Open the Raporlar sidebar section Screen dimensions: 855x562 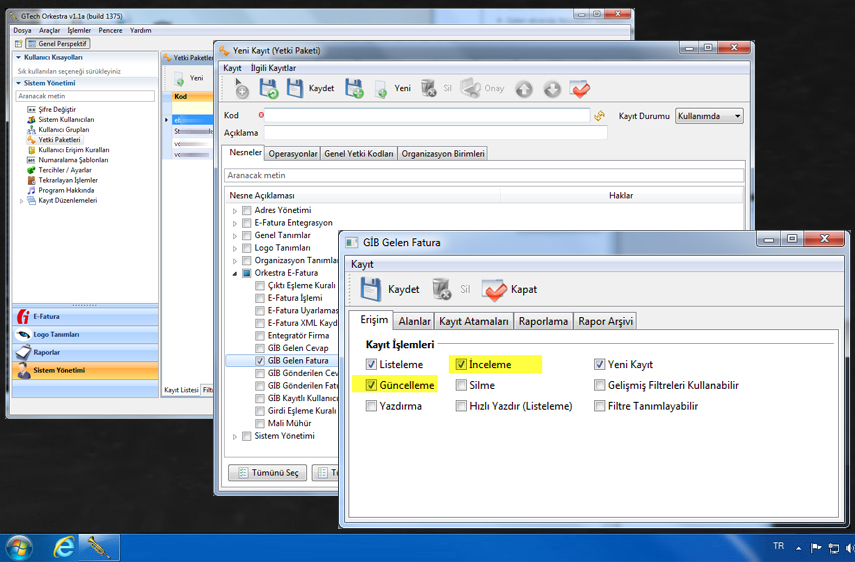pos(85,352)
